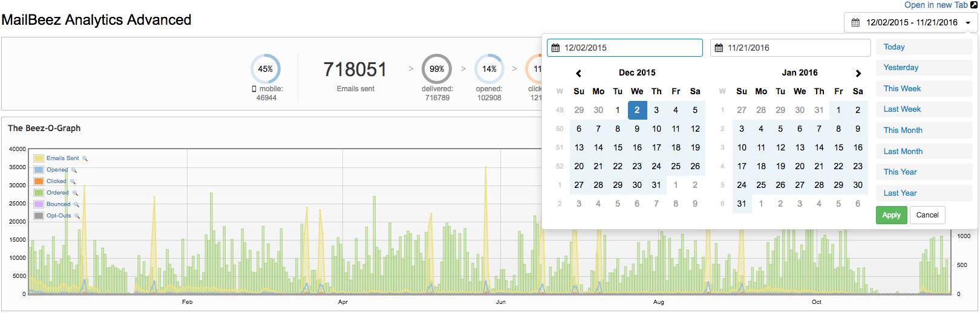Select the Last Month preset range
Viewport: 980px width, 313px height.
pos(924,152)
